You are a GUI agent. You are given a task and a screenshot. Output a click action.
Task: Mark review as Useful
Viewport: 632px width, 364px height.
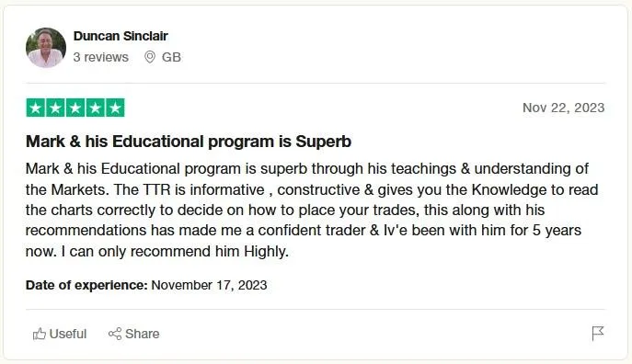pyautogui.click(x=60, y=334)
